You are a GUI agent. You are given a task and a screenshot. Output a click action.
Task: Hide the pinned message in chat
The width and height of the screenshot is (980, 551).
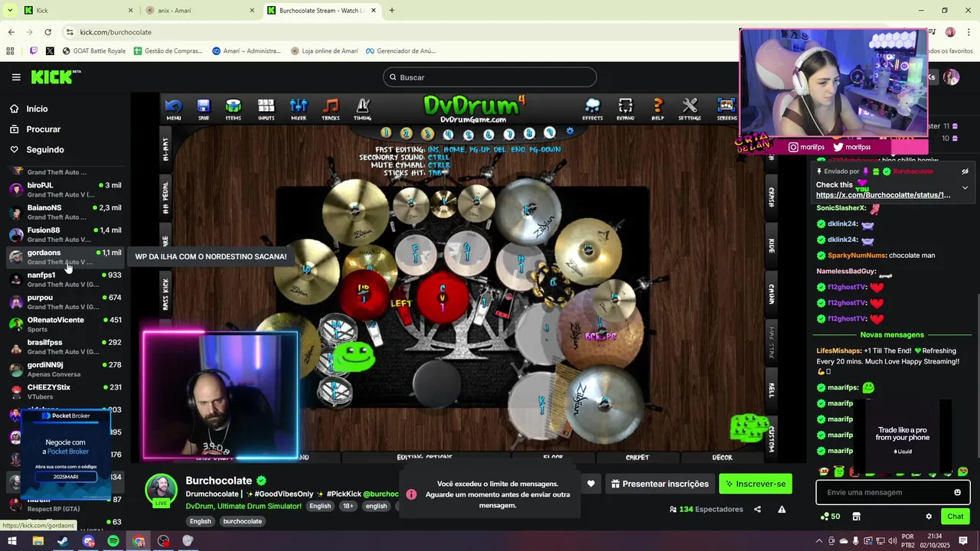click(x=965, y=171)
